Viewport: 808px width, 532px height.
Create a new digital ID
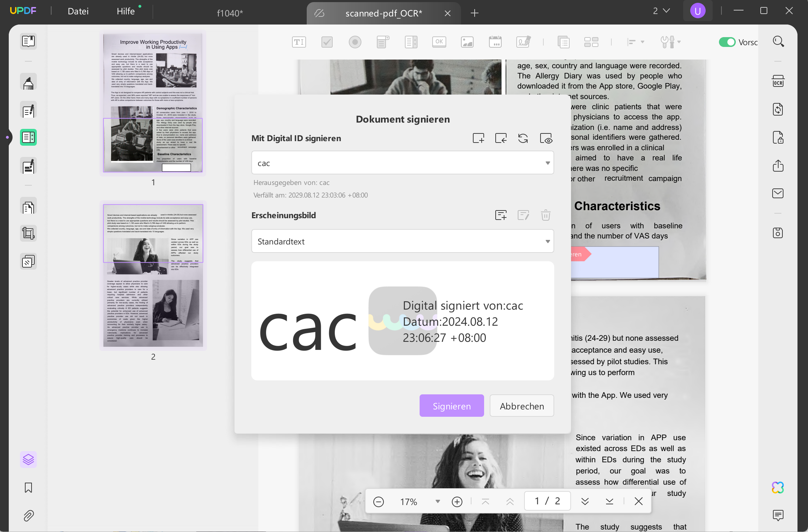coord(479,138)
